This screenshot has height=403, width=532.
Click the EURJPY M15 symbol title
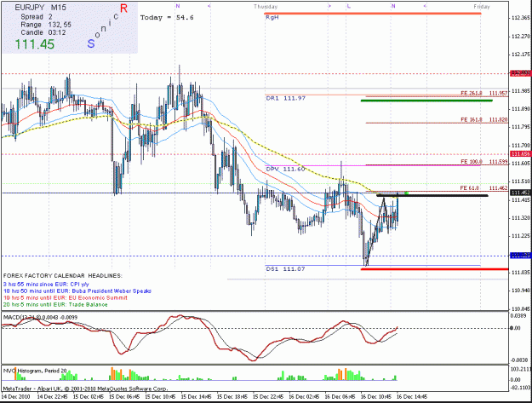point(40,8)
